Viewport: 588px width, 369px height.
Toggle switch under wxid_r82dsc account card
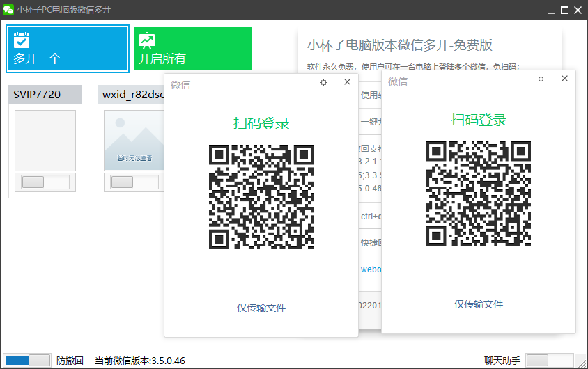pyautogui.click(x=134, y=182)
